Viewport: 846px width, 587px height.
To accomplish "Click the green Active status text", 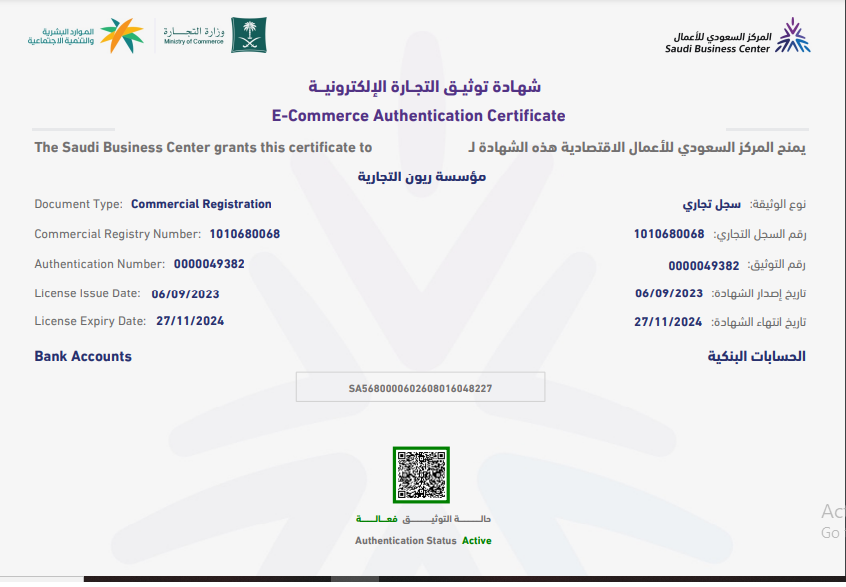I will [476, 541].
